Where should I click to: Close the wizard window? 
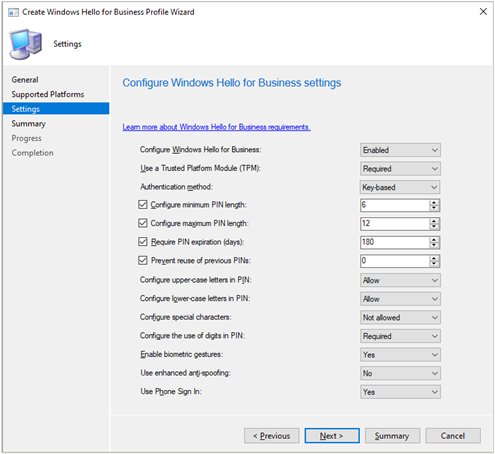[x=483, y=12]
